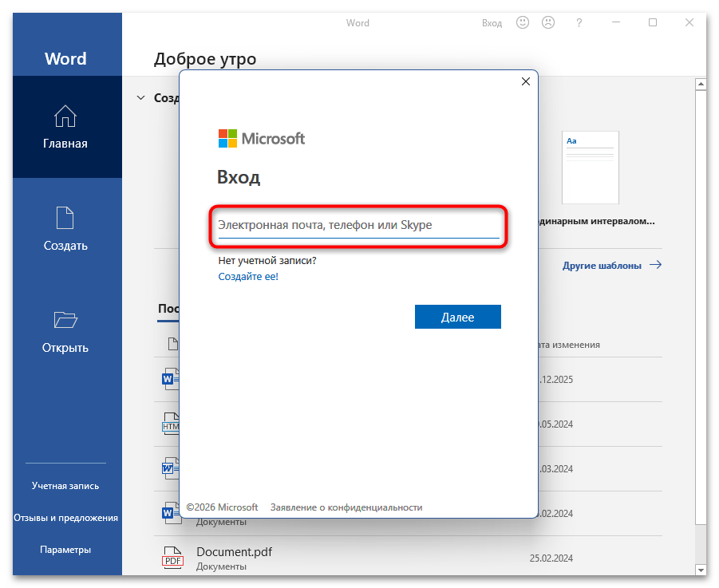Open Параметры in the sidebar
The width and height of the screenshot is (719, 588).
coord(66,549)
